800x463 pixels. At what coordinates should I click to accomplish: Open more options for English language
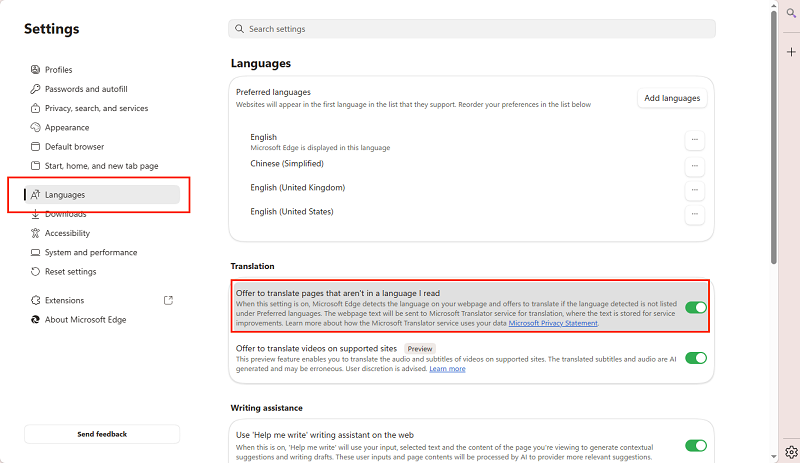coord(694,139)
